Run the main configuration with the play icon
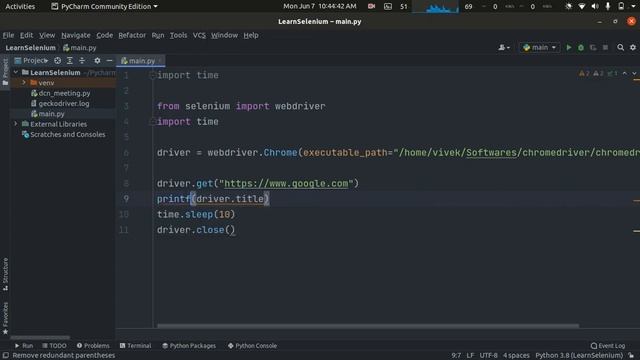 tap(569, 48)
